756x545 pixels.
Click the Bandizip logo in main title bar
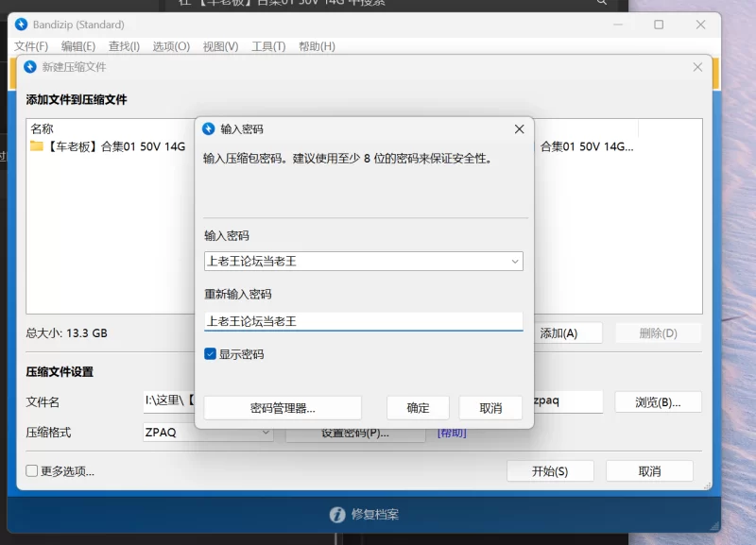click(21, 25)
